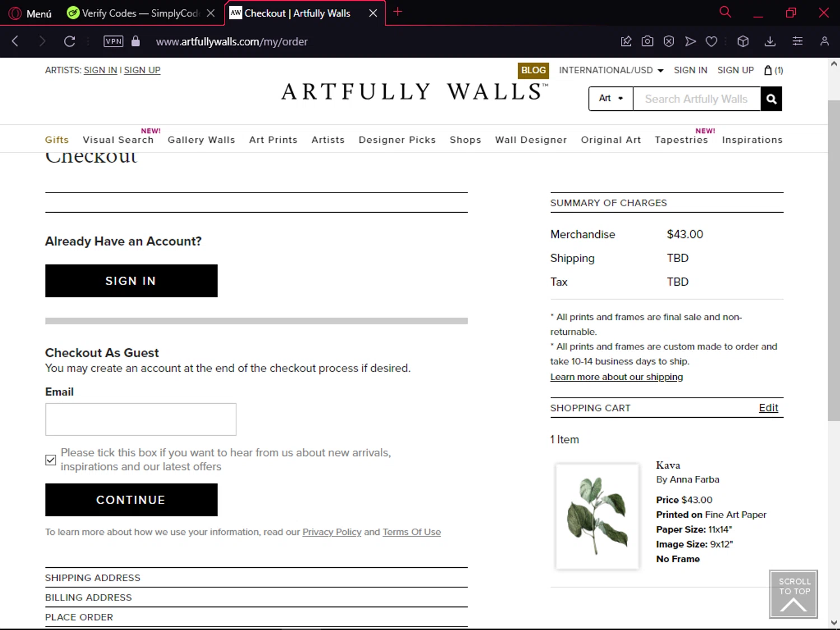Viewport: 840px width, 630px height.
Task: Close the Verify Codes tab
Action: pos(211,13)
